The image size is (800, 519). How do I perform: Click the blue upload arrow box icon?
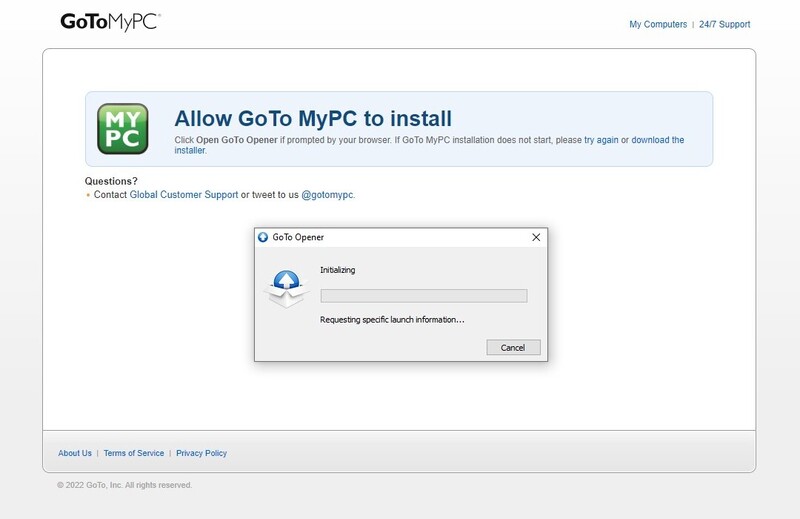pos(286,289)
